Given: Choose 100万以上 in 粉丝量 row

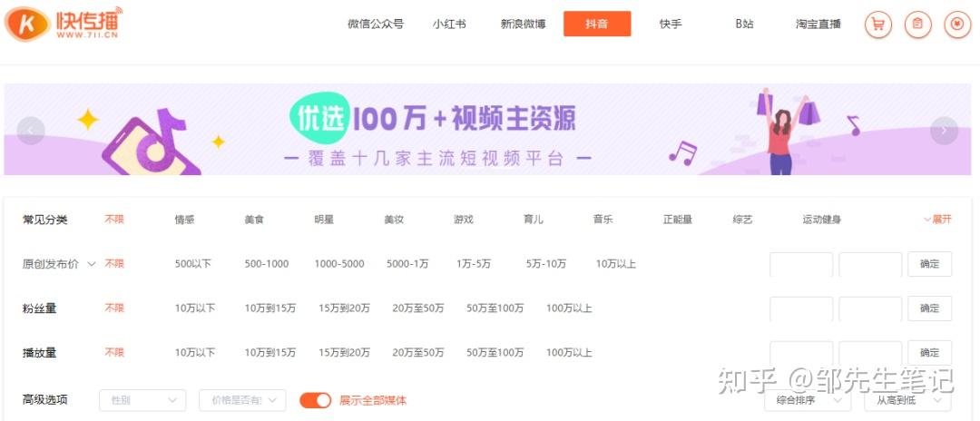Looking at the screenshot, I should point(569,308).
